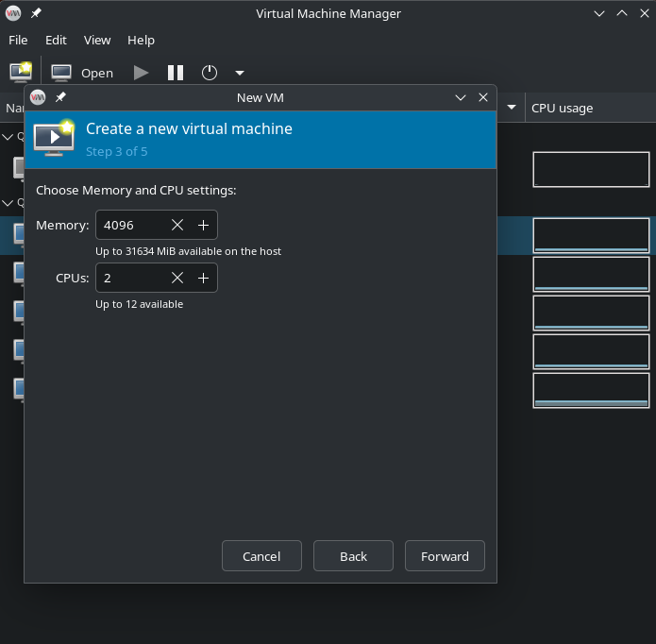
Task: Minimize the Virtual Machine Manager window
Action: coord(599,13)
